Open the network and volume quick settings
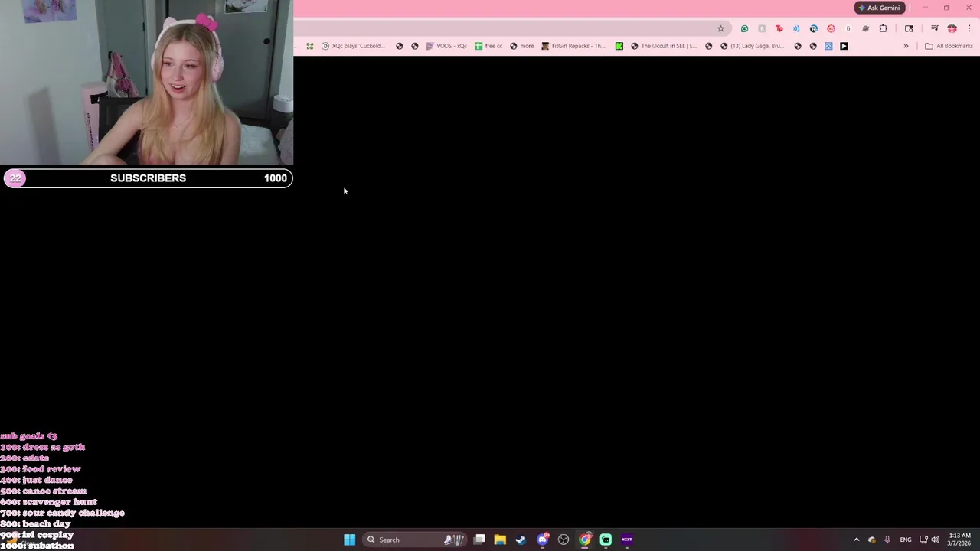The image size is (980, 551). coord(929,540)
